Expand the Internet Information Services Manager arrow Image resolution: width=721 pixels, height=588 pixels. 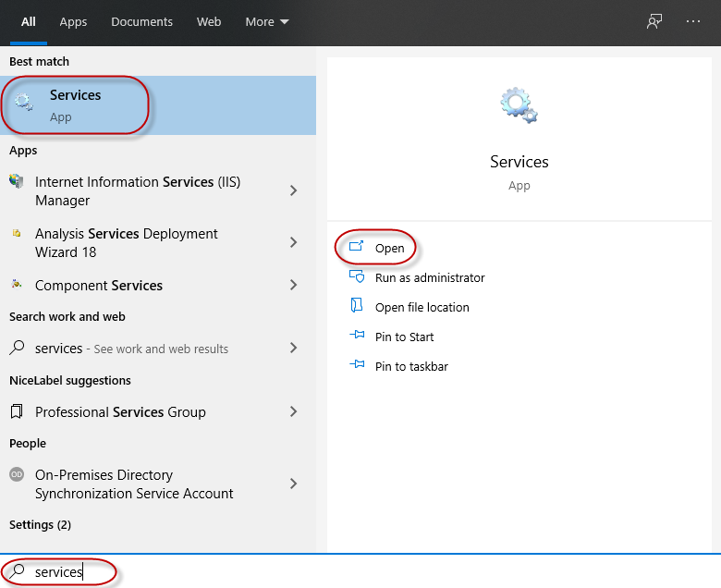tap(293, 190)
